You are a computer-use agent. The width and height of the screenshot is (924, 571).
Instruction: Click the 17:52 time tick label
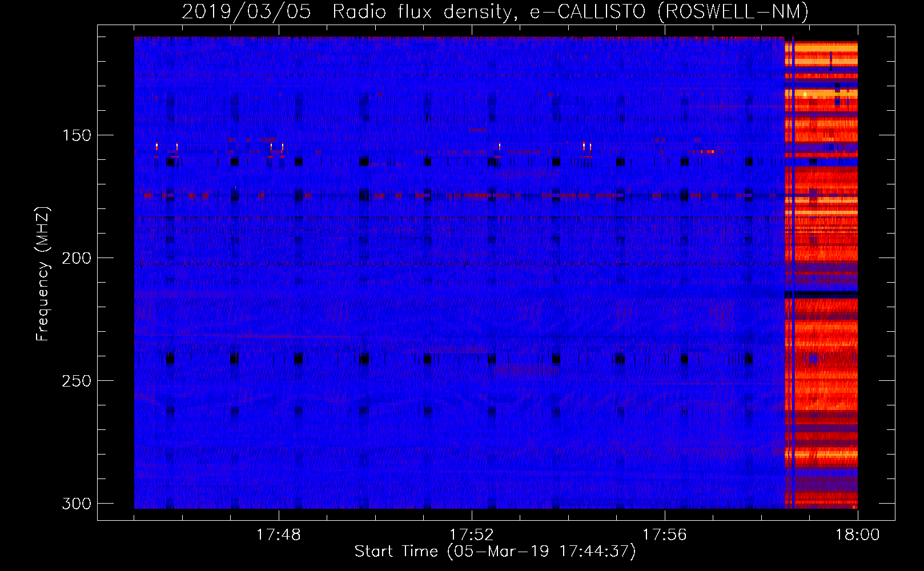pyautogui.click(x=472, y=535)
